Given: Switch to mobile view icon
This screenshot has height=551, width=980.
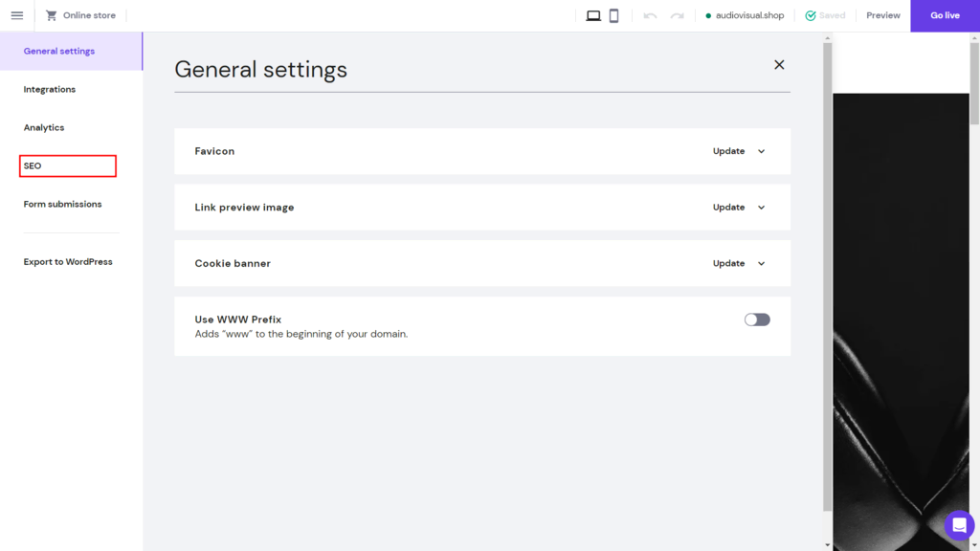Looking at the screenshot, I should point(613,15).
